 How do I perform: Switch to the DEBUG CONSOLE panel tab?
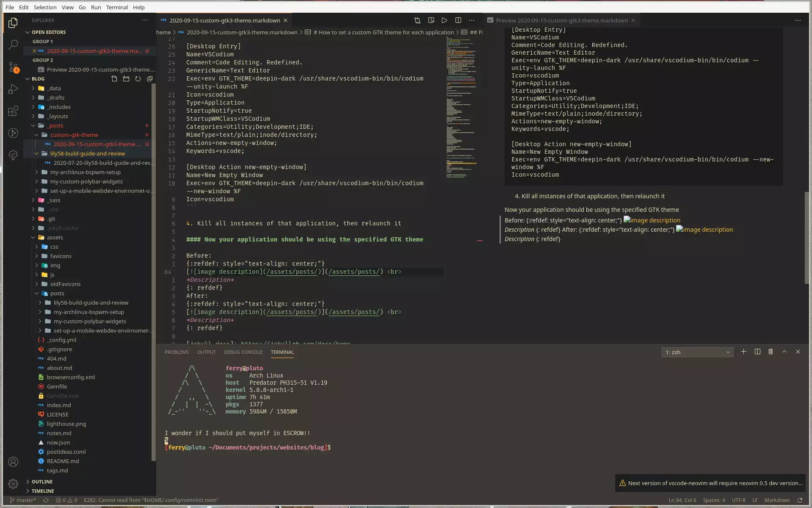[x=243, y=352]
